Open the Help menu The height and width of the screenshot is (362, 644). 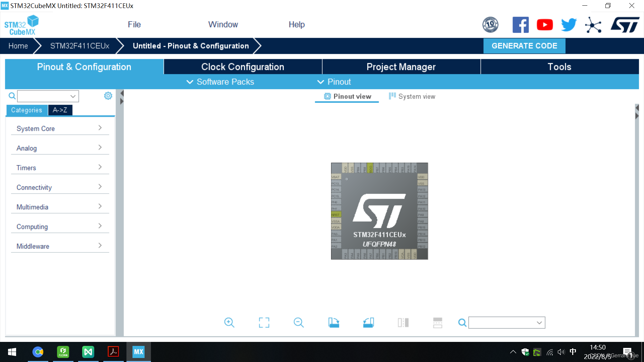tap(297, 24)
